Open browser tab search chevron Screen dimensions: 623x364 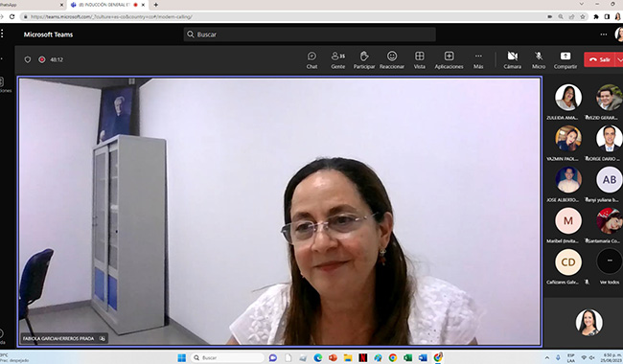click(582, 5)
